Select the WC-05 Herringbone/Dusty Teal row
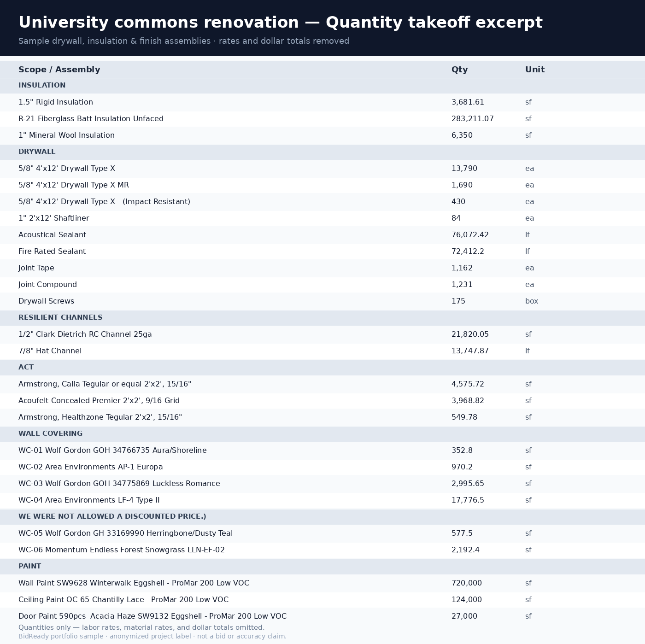The height and width of the screenshot is (644, 645). (322, 533)
